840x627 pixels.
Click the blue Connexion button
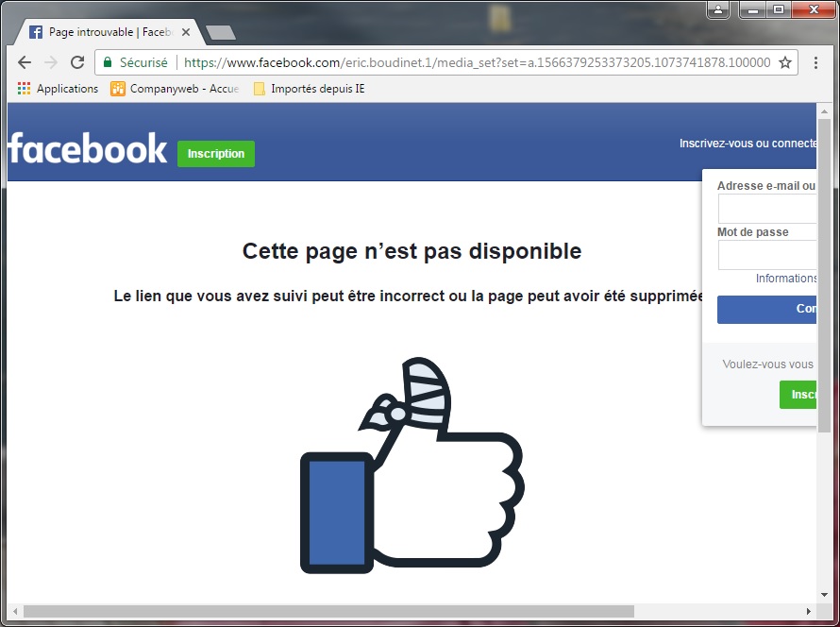(766, 309)
